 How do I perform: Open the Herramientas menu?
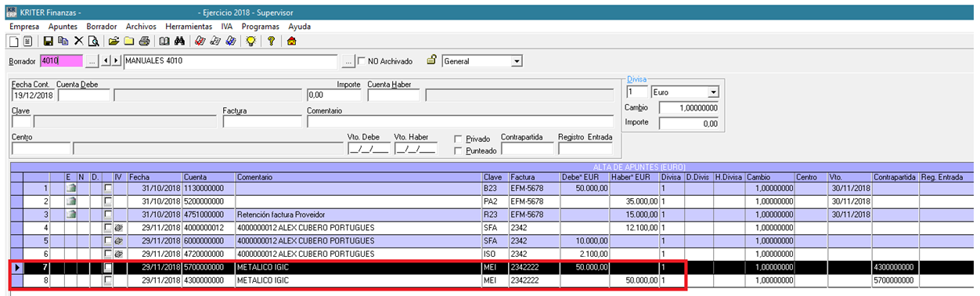point(189,26)
